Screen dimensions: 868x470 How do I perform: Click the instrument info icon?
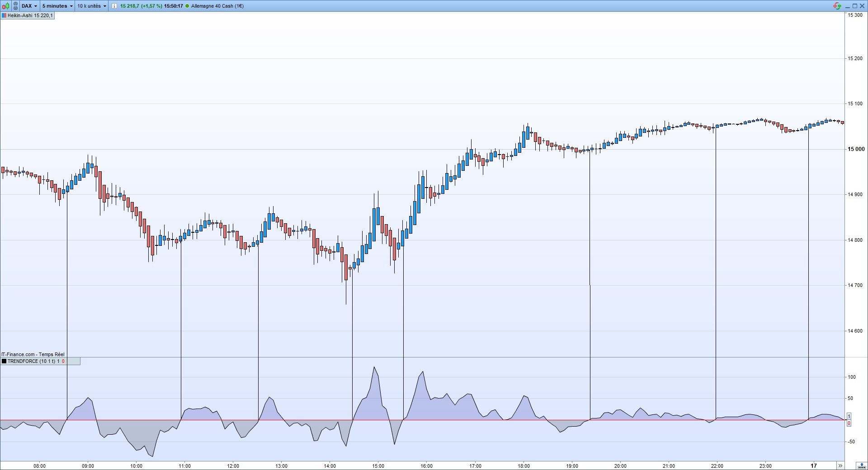point(114,6)
